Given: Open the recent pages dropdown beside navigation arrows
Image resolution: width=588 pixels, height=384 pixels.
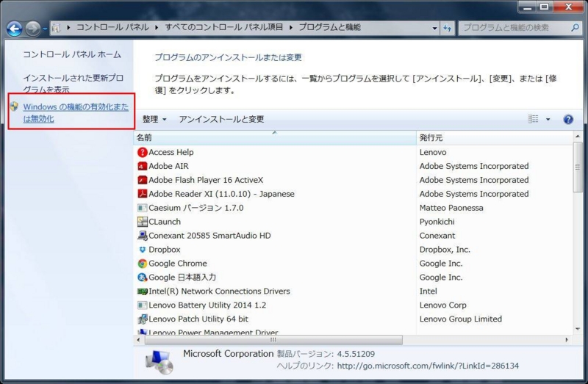Looking at the screenshot, I should (x=45, y=29).
